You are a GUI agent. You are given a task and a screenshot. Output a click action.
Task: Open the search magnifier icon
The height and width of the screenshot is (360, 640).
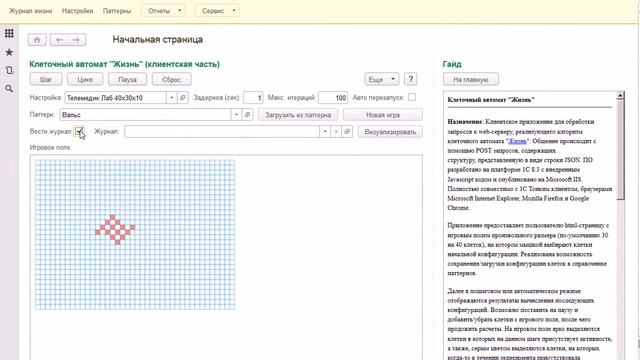[x=9, y=89]
